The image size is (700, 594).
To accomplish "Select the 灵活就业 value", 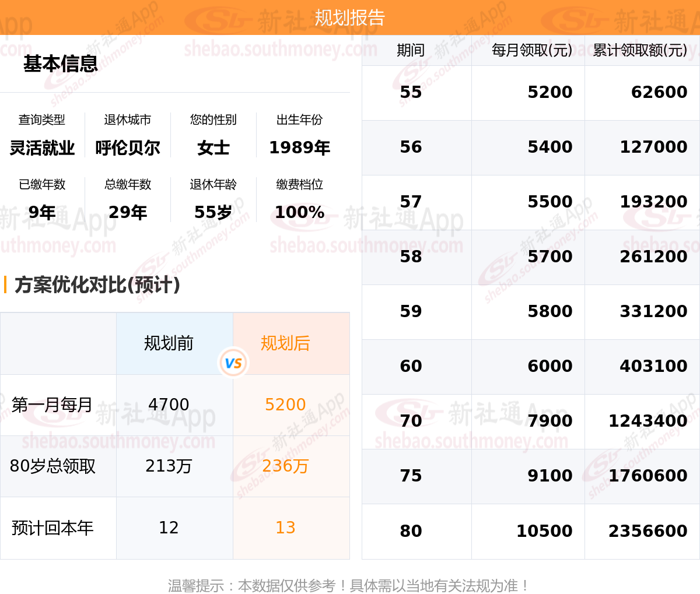I will pos(42,148).
